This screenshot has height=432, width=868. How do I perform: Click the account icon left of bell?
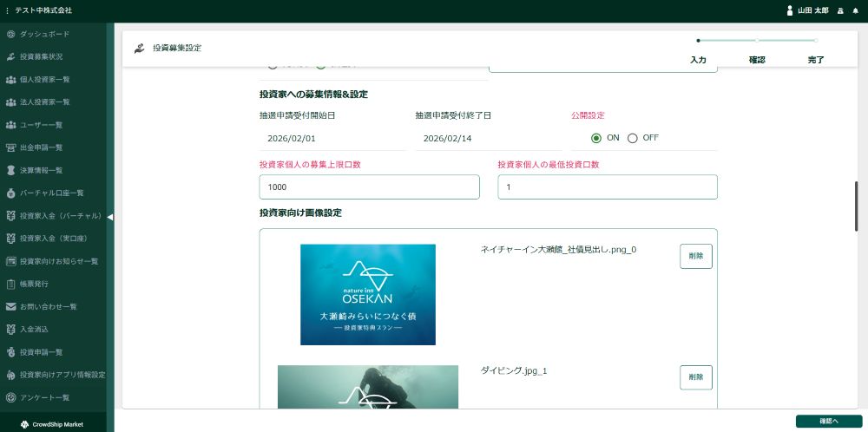point(840,10)
